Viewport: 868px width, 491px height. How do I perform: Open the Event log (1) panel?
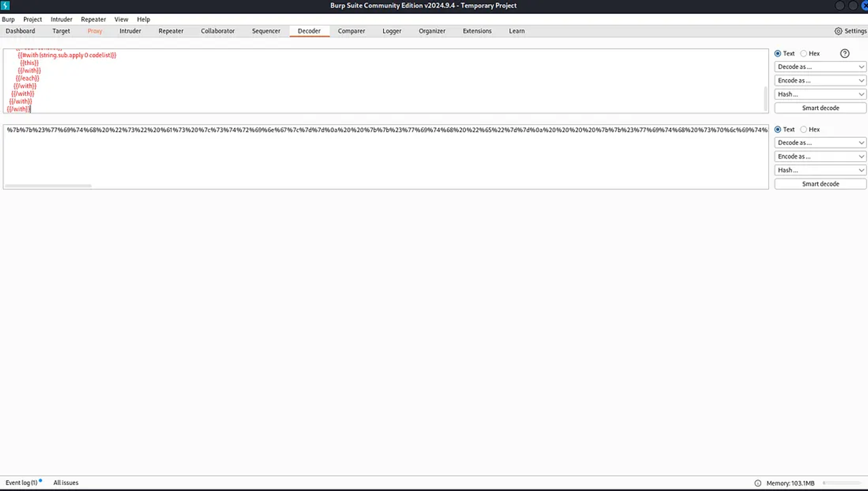coord(21,483)
